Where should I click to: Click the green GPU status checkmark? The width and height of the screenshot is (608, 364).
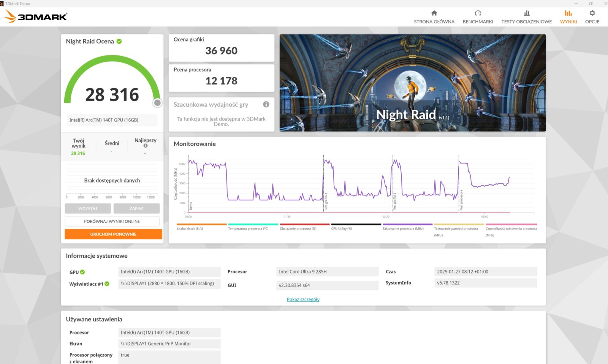[82, 272]
